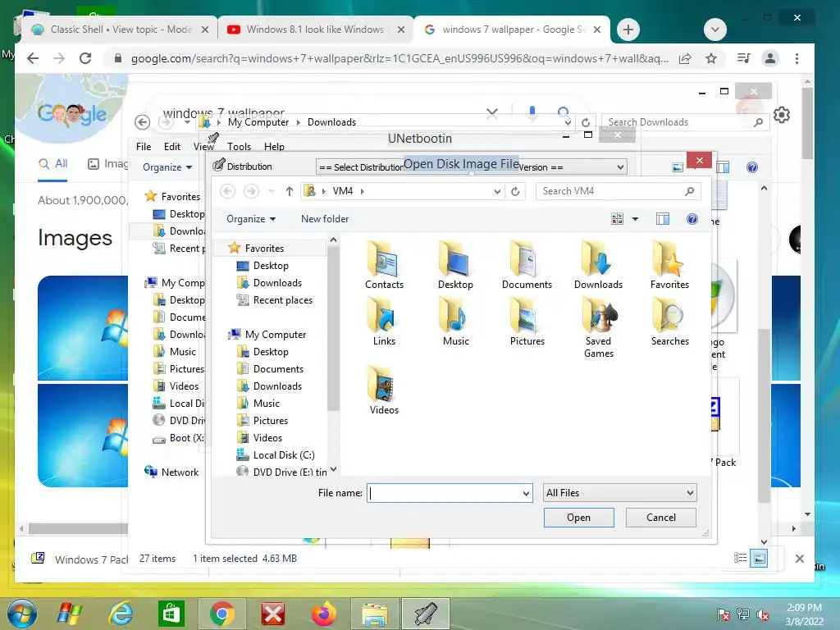Viewport: 840px width, 630px height.
Task: Open the File menu in Explorer
Action: (144, 147)
